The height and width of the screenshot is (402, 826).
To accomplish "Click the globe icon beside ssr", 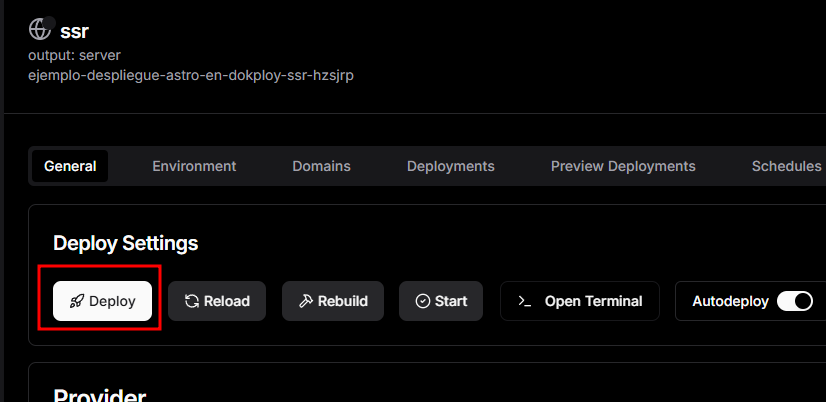I will (40, 29).
